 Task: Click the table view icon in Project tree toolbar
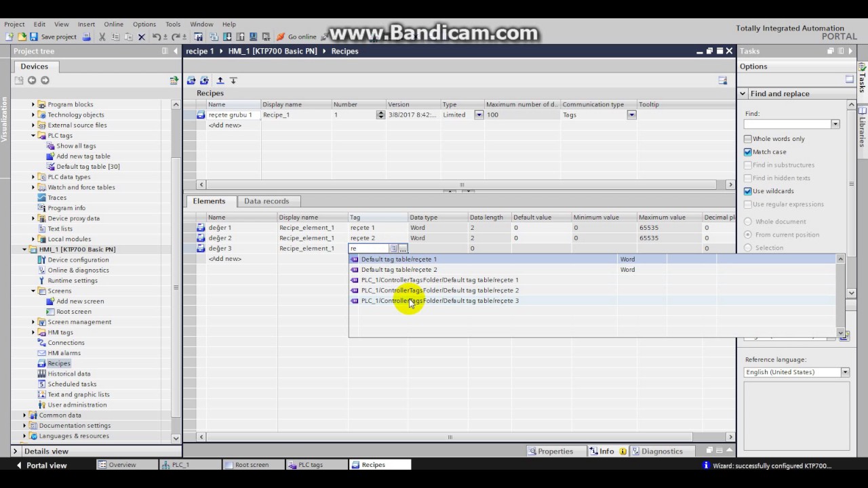pyautogui.click(x=174, y=80)
